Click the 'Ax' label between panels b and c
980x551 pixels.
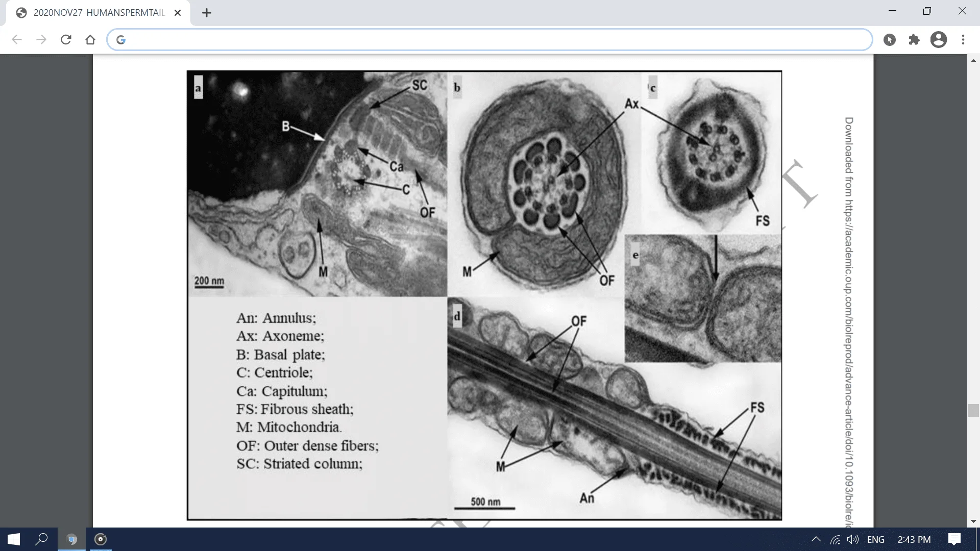[x=632, y=104]
